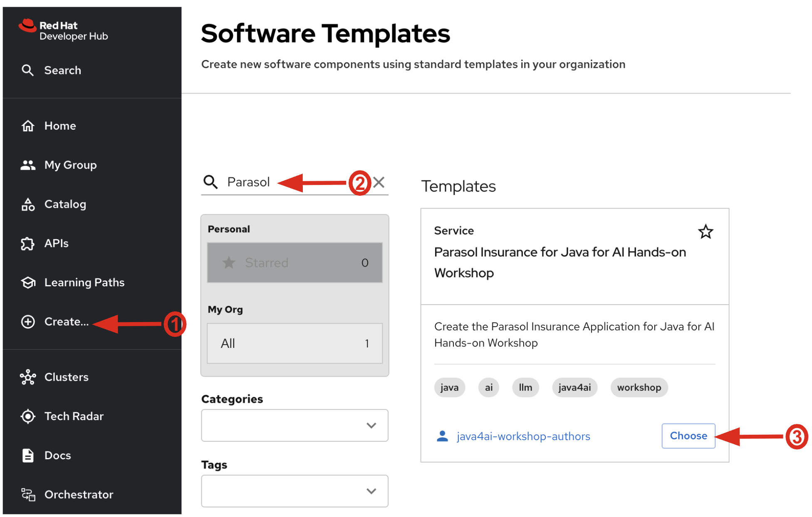Viewport: 812px width, 517px height.
Task: Click the workshop tag chip
Action: [639, 387]
